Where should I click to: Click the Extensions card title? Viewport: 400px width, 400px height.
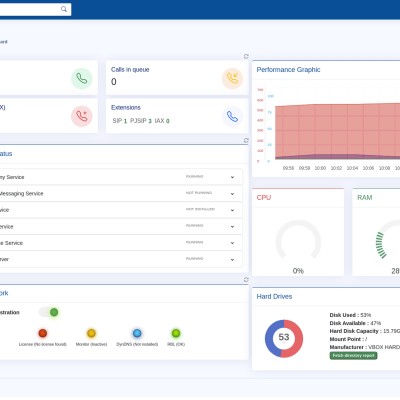tap(126, 107)
